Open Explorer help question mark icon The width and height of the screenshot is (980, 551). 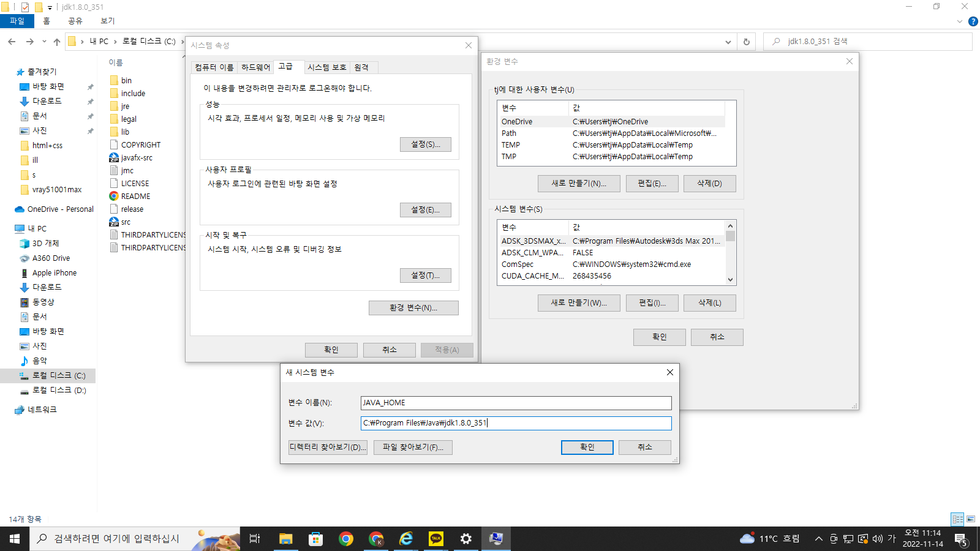click(973, 21)
